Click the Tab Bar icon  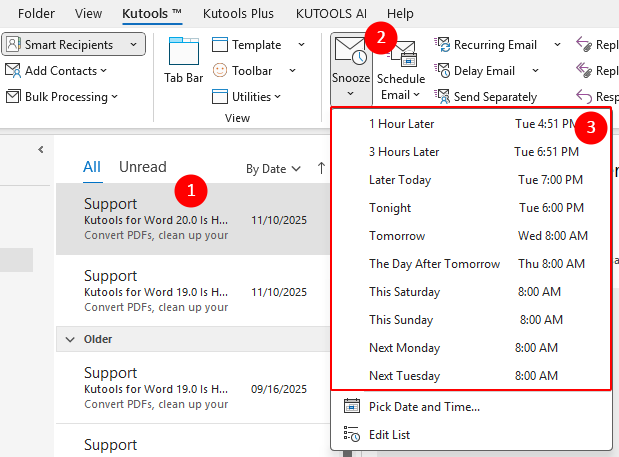point(184,51)
